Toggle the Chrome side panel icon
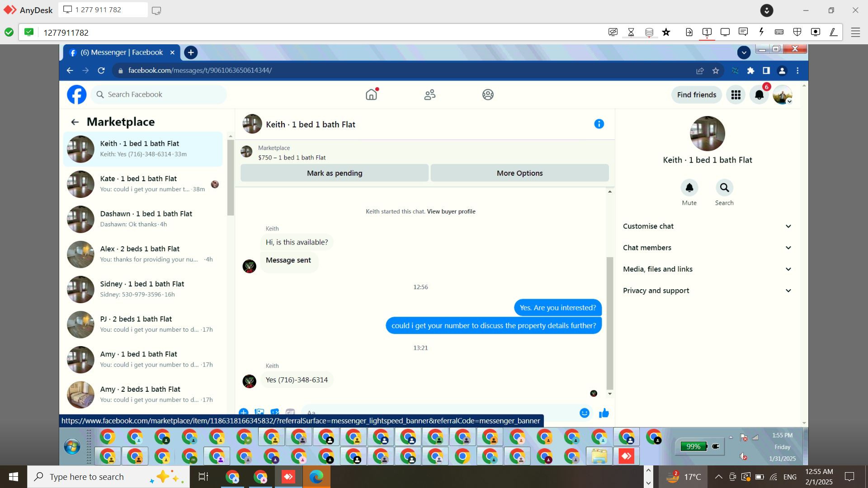This screenshot has width=868, height=488. 766,70
